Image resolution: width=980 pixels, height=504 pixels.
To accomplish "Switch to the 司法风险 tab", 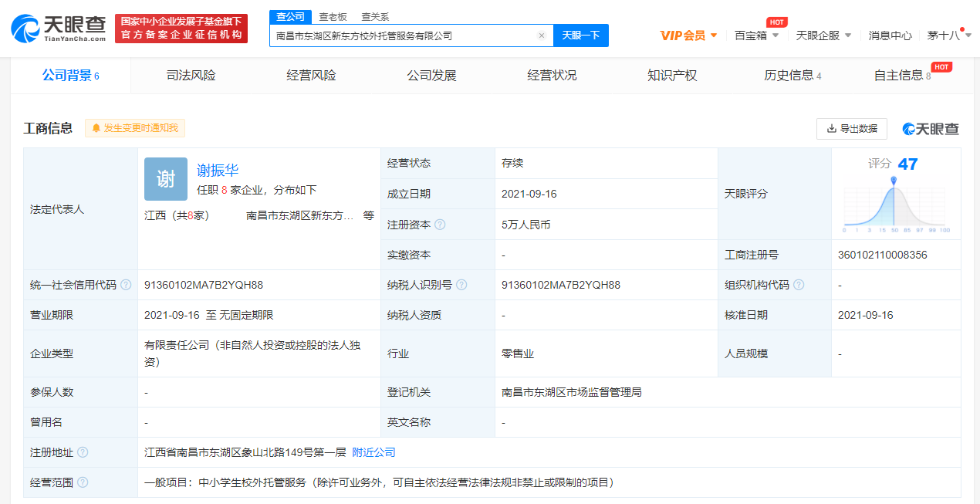I will click(x=191, y=76).
